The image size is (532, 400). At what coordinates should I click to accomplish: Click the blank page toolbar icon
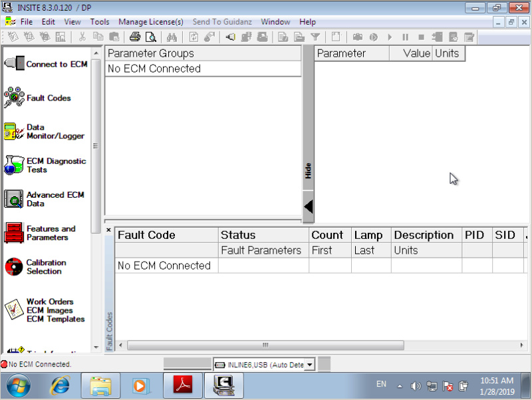click(336, 37)
